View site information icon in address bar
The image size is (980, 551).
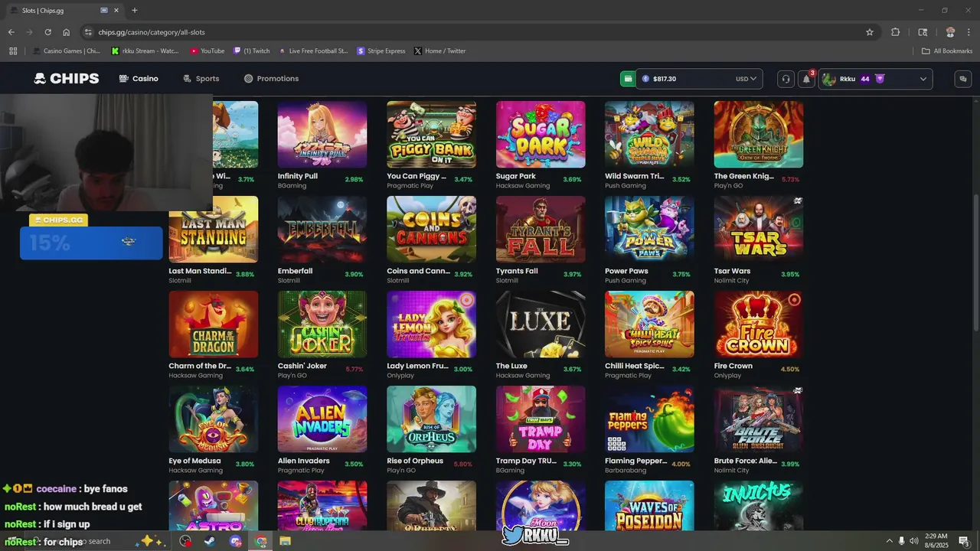[x=88, y=32]
